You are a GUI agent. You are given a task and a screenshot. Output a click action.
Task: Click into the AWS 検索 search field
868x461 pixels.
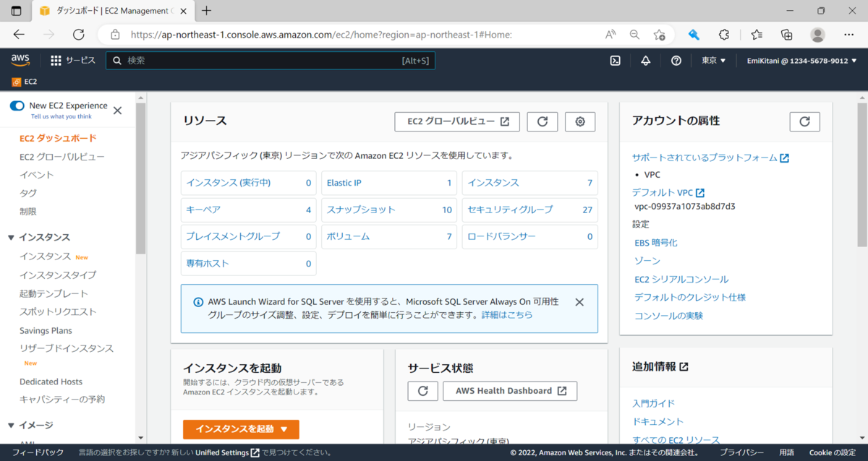271,61
